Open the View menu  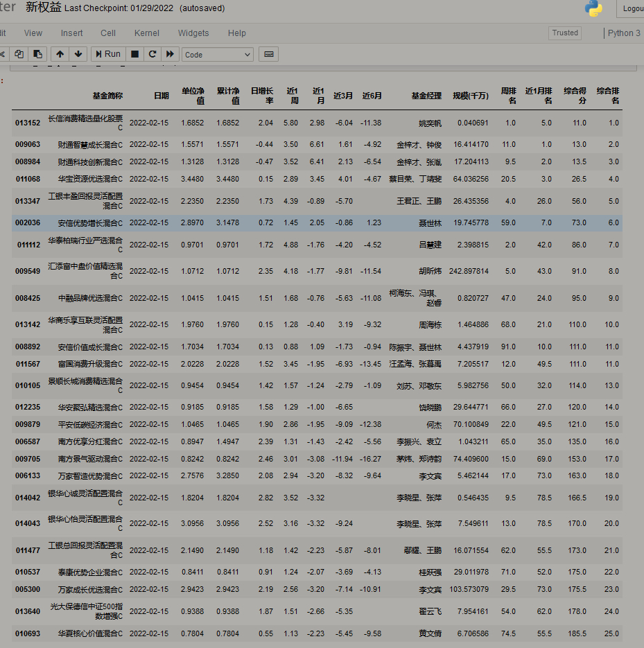point(33,33)
